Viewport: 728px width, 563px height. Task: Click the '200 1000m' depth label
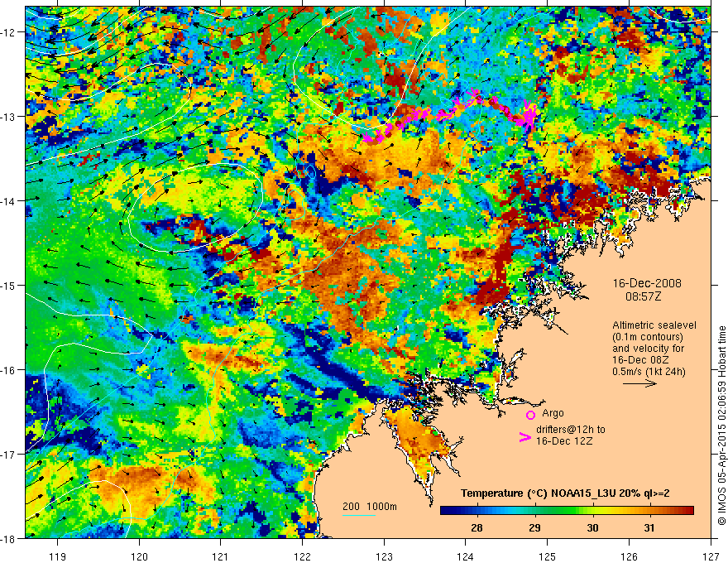click(370, 507)
